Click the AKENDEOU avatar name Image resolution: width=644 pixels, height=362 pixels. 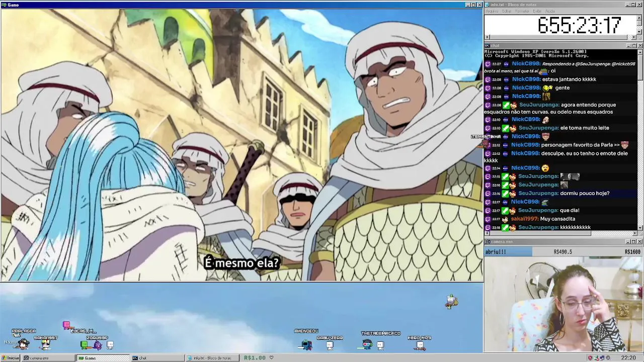click(x=306, y=331)
